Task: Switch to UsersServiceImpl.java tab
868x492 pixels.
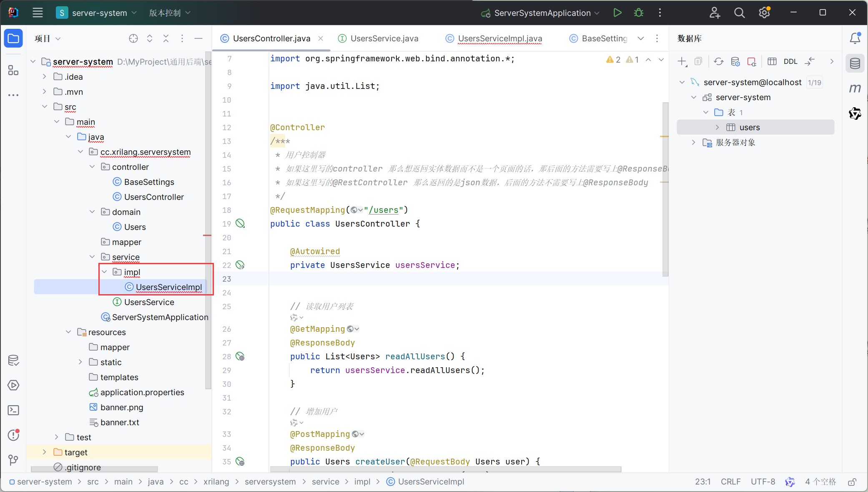Action: click(494, 38)
